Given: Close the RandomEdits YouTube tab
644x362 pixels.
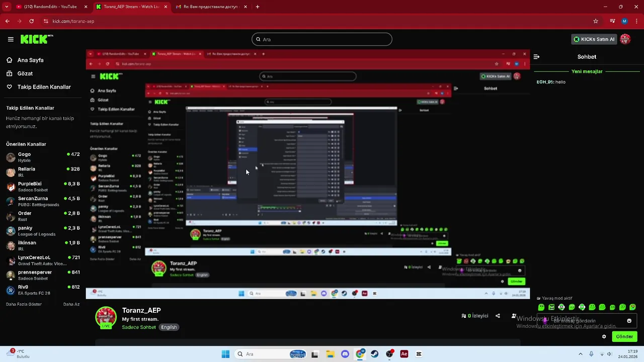Looking at the screenshot, I should click(86, 7).
